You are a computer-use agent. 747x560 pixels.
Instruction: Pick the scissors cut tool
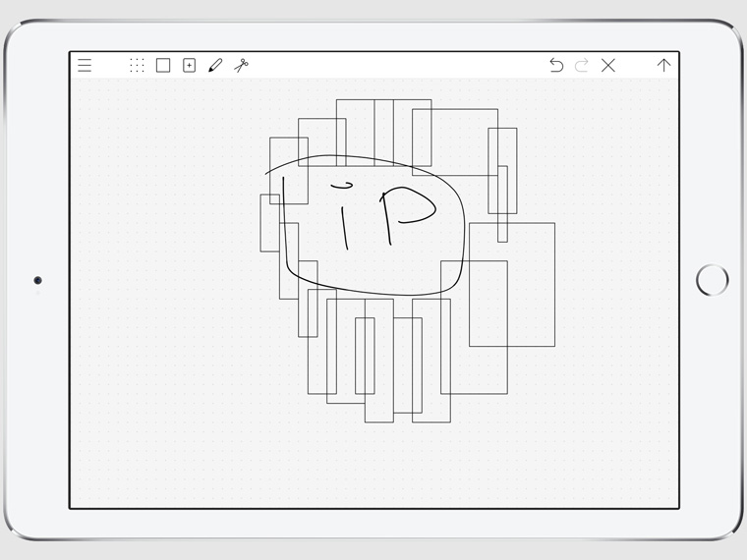click(242, 65)
